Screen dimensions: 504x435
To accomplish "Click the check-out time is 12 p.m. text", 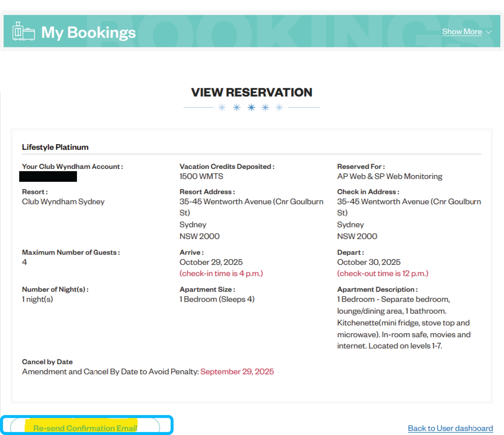I will (x=383, y=273).
